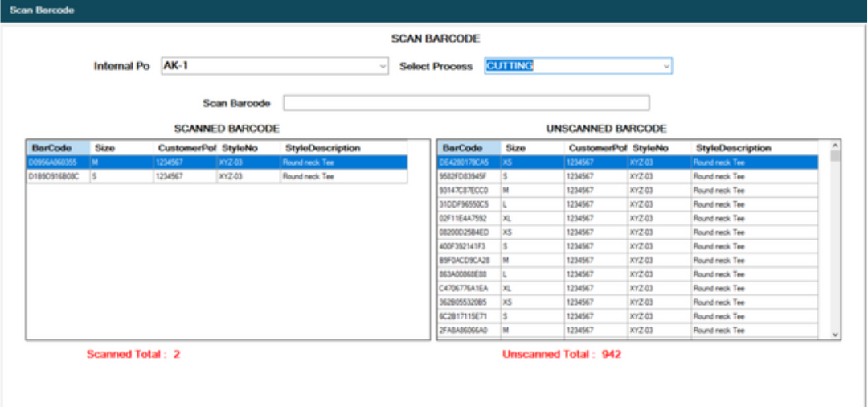This screenshot has height=407, width=868.
Task: Click 1234567 in unscanned row B9F0ACD9CA28
Action: [x=596, y=261]
